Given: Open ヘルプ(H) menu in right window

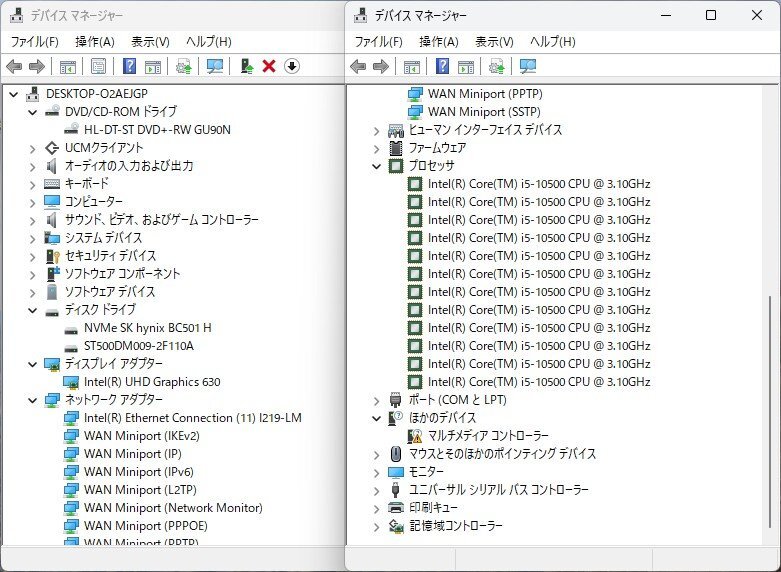Looking at the screenshot, I should pyautogui.click(x=552, y=41).
